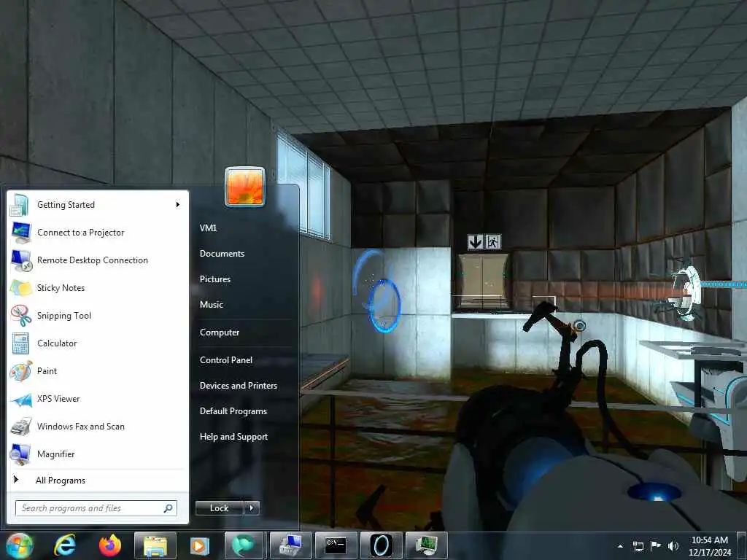Screen dimensions: 747x560
Task: Click the teal bird app on the taskbar
Action: 244,545
